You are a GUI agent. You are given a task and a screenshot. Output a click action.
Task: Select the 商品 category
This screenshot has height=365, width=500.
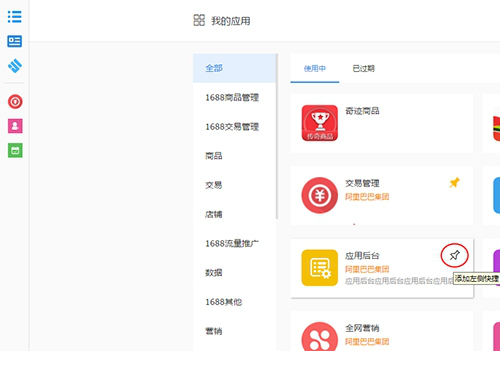(x=234, y=156)
